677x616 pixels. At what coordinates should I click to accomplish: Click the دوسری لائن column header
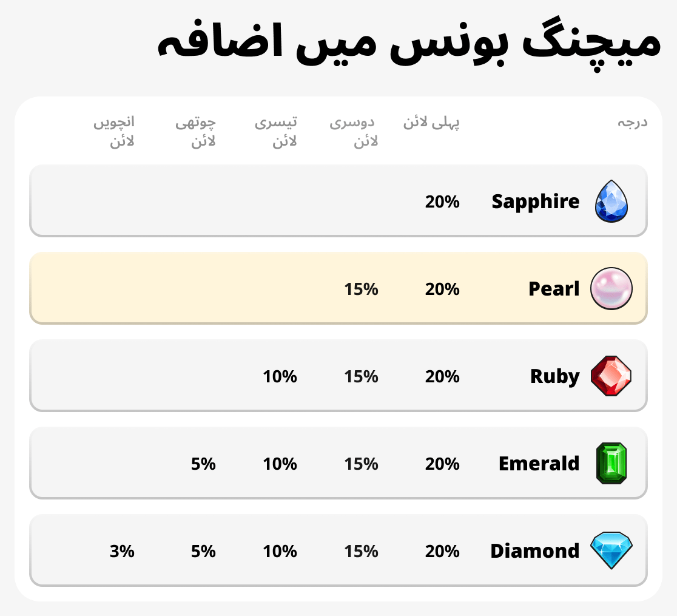coord(354,132)
